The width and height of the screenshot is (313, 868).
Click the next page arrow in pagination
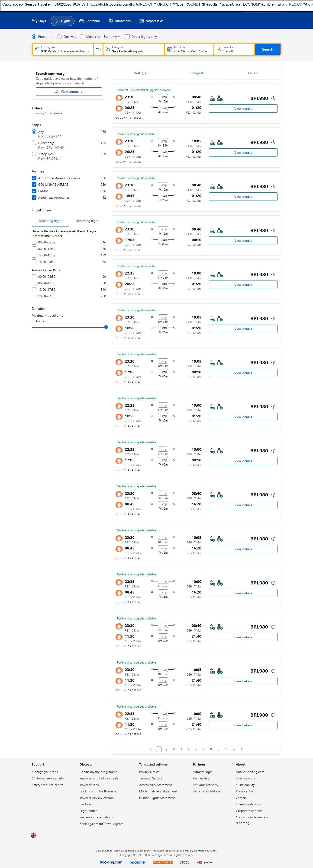[x=242, y=749]
